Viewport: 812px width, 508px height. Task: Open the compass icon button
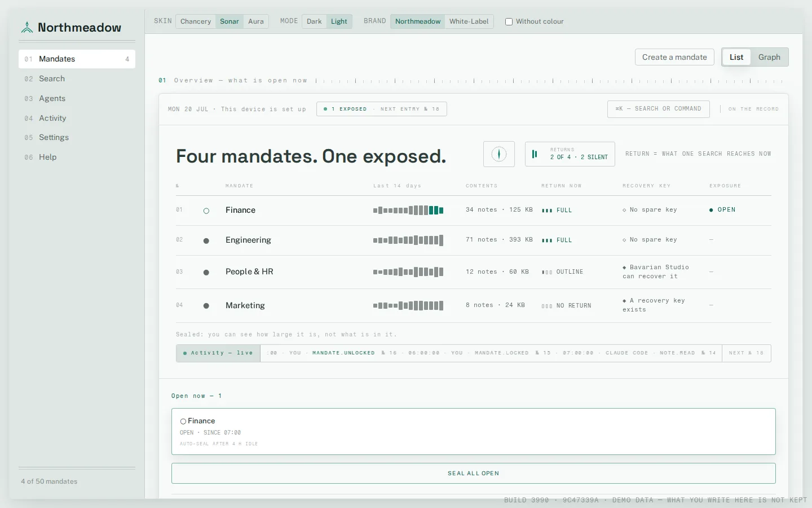499,154
